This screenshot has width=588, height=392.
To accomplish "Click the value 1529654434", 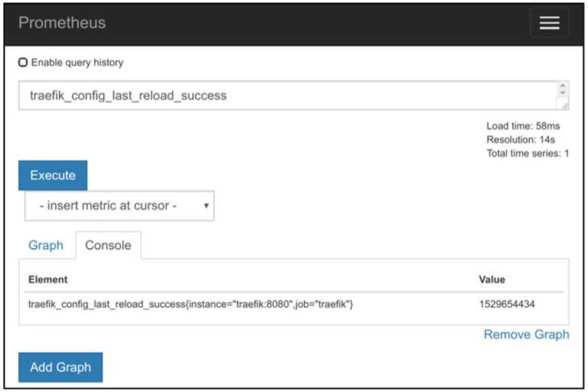I will tap(507, 304).
